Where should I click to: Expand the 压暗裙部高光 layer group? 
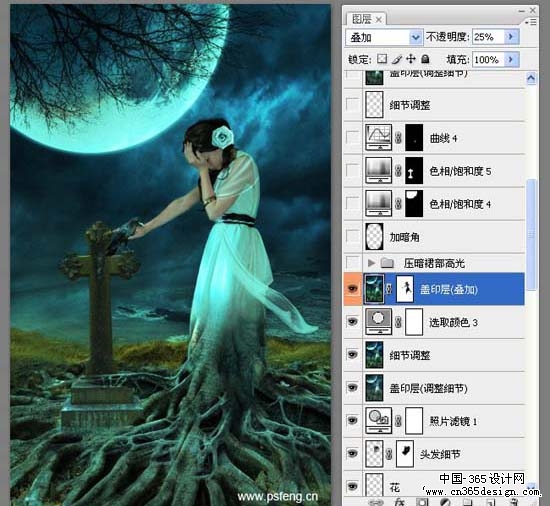click(x=371, y=262)
